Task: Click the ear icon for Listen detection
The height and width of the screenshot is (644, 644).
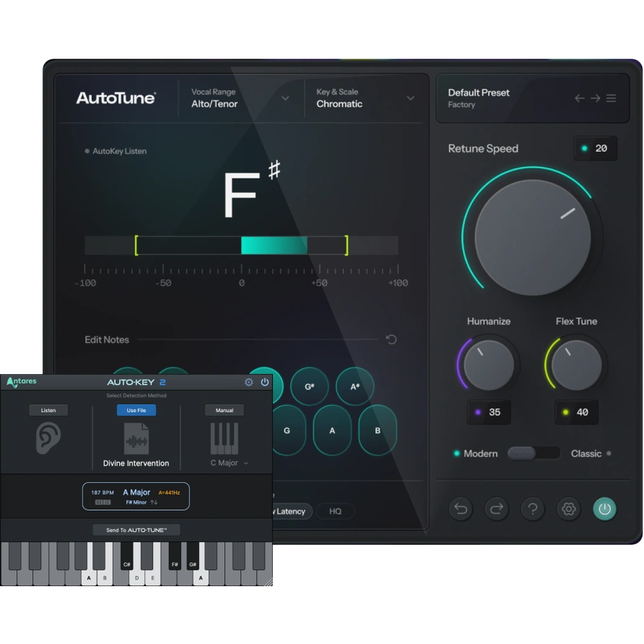Action: tap(48, 438)
